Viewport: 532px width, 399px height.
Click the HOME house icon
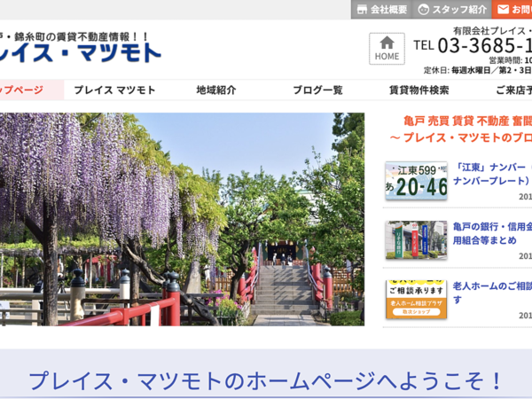click(387, 43)
